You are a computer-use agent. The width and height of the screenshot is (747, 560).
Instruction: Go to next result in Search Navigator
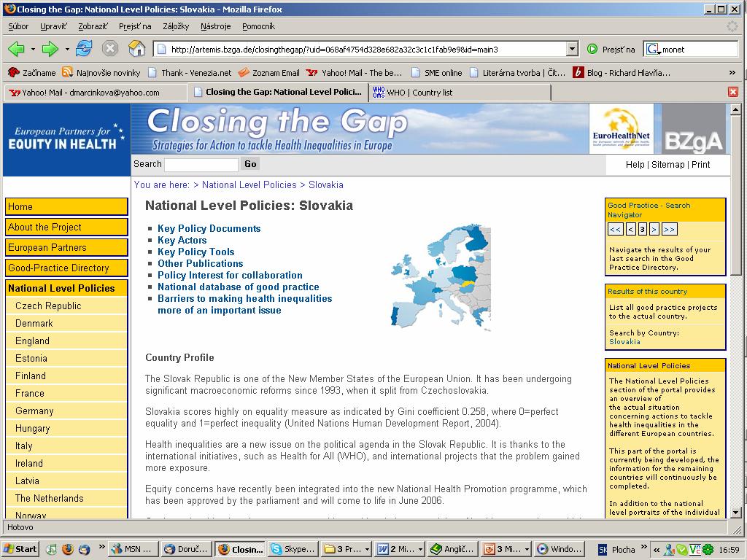[654, 230]
